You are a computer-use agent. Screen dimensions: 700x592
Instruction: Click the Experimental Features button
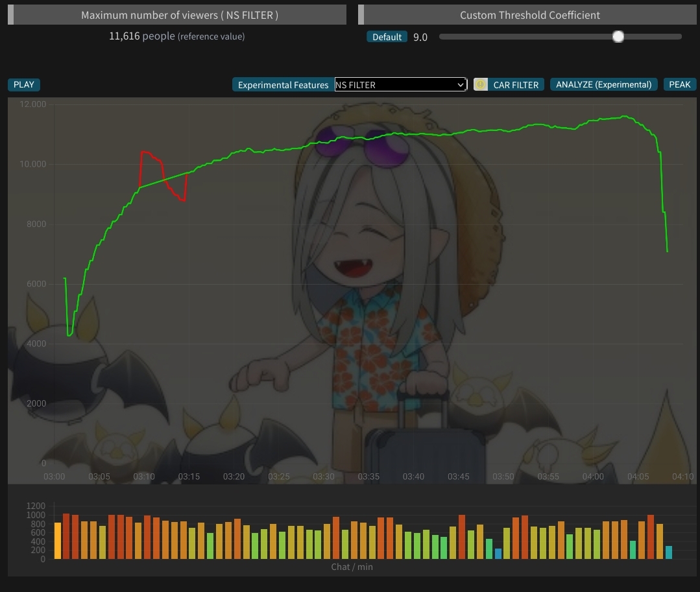coord(283,85)
